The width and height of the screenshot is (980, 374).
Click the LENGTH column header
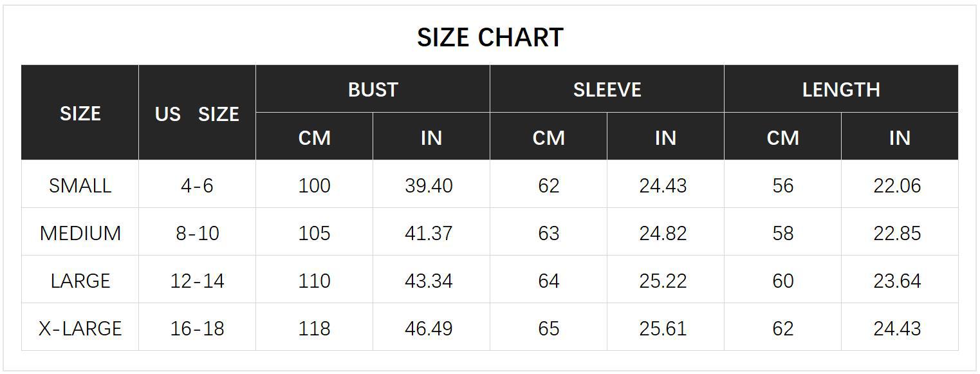pos(841,89)
